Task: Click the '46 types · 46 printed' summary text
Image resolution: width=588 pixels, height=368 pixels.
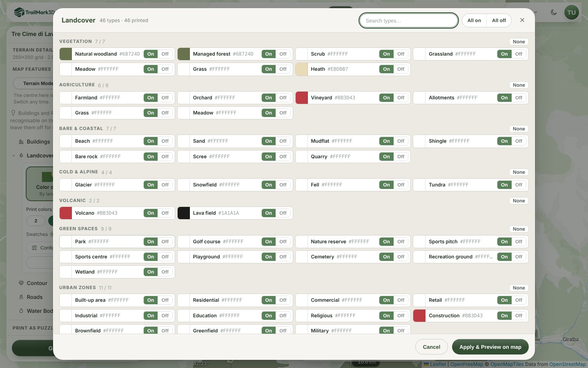Action: click(124, 20)
